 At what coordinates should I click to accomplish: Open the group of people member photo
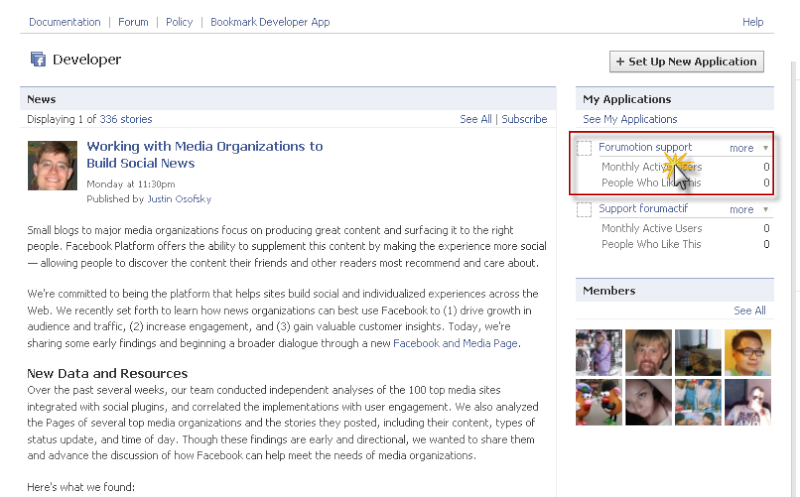tap(698, 402)
